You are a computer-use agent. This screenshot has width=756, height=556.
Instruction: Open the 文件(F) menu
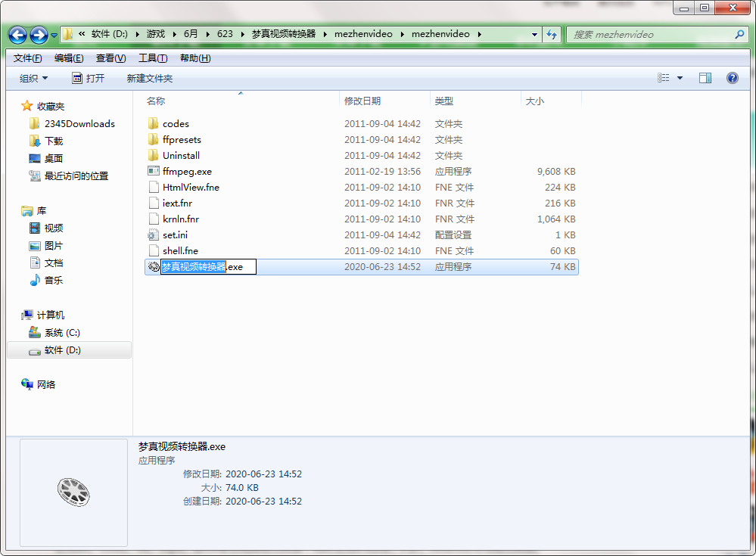click(27, 58)
